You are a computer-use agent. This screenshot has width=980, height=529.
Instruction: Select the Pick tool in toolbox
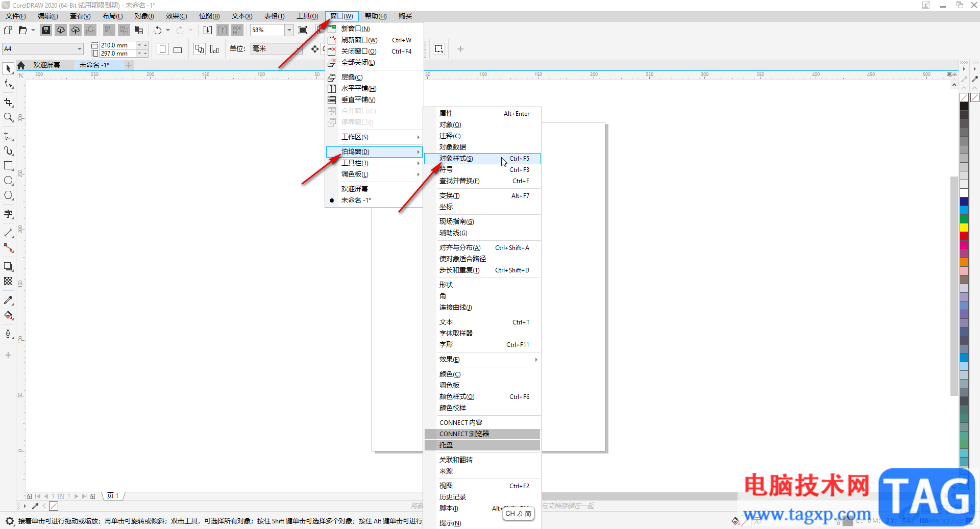(8, 68)
